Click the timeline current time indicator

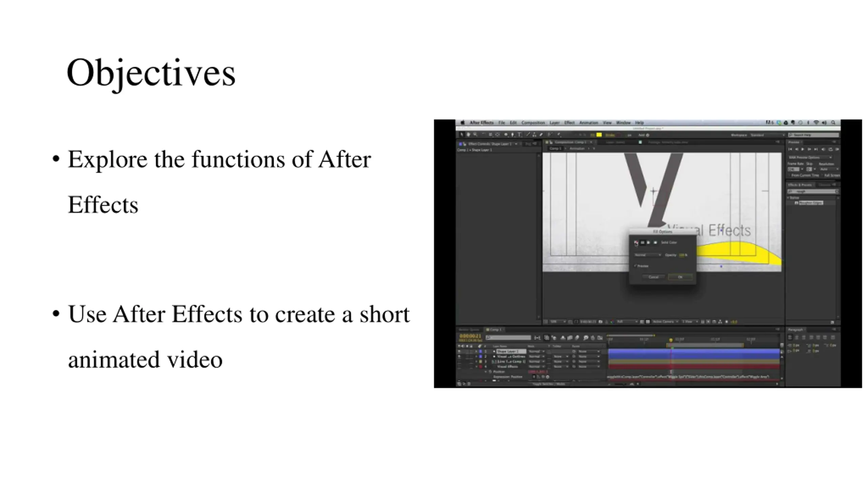point(671,340)
